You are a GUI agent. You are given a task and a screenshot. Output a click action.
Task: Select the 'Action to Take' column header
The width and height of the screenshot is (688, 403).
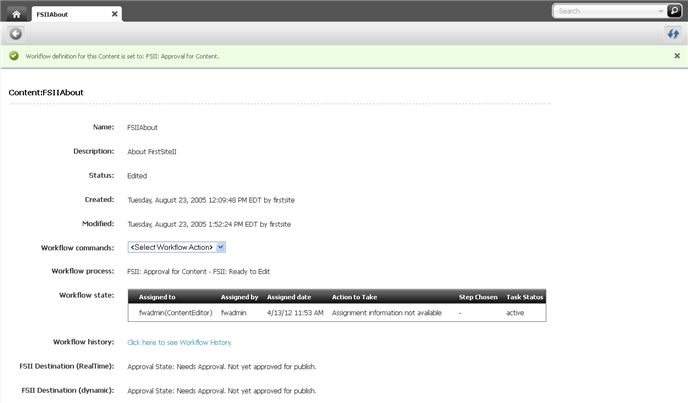pyautogui.click(x=354, y=297)
